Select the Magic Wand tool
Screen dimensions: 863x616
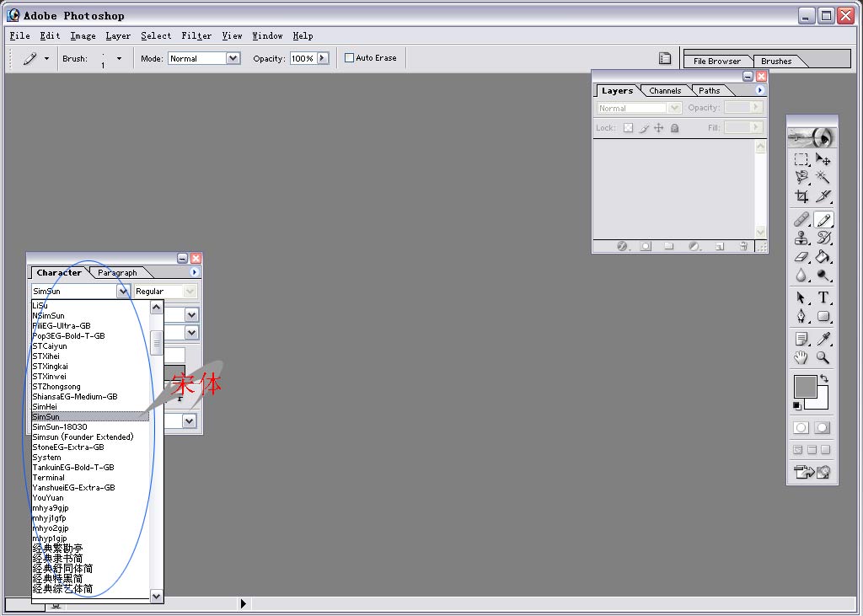coord(823,177)
